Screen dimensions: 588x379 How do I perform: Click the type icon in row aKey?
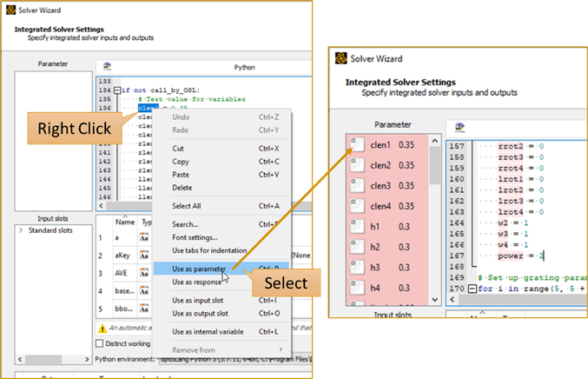click(x=144, y=256)
